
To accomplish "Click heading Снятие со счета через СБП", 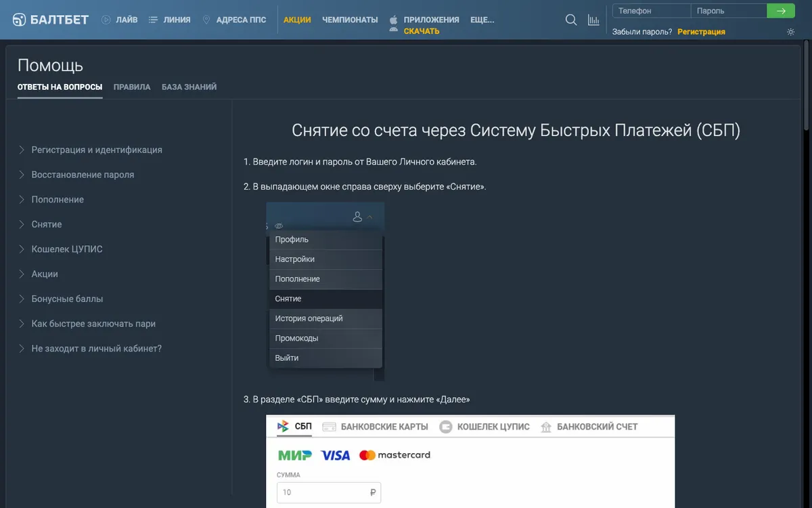I will pyautogui.click(x=516, y=130).
